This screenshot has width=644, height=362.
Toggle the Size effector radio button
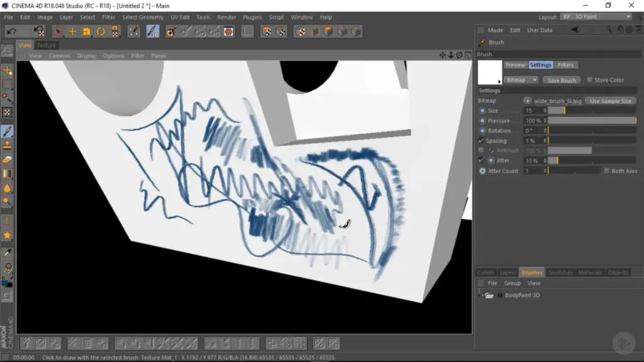click(482, 111)
